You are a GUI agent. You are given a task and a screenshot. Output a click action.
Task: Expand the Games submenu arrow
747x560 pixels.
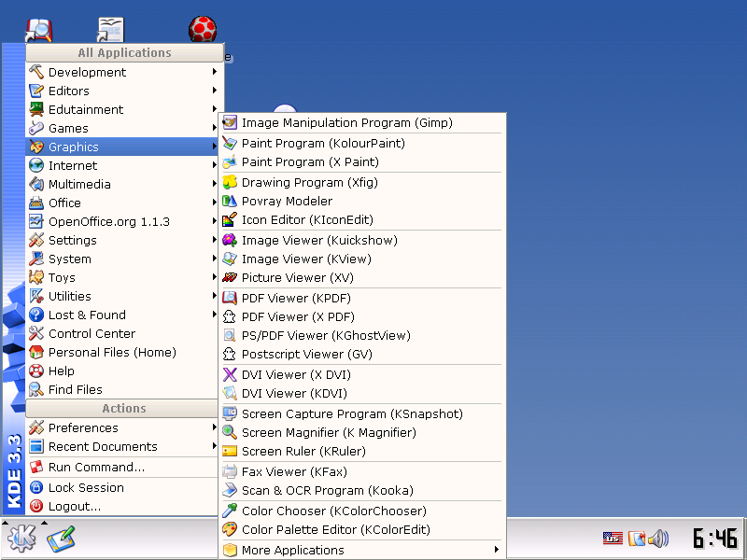click(215, 128)
